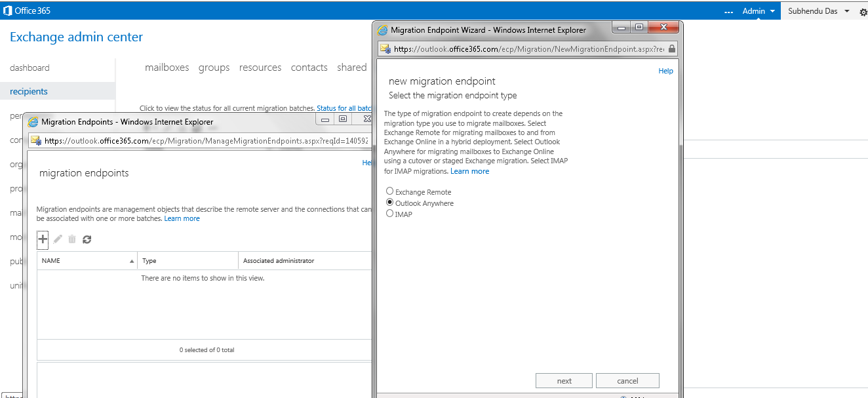The width and height of the screenshot is (868, 398).
Task: Click the Office 365 logo
Action: pos(27,10)
